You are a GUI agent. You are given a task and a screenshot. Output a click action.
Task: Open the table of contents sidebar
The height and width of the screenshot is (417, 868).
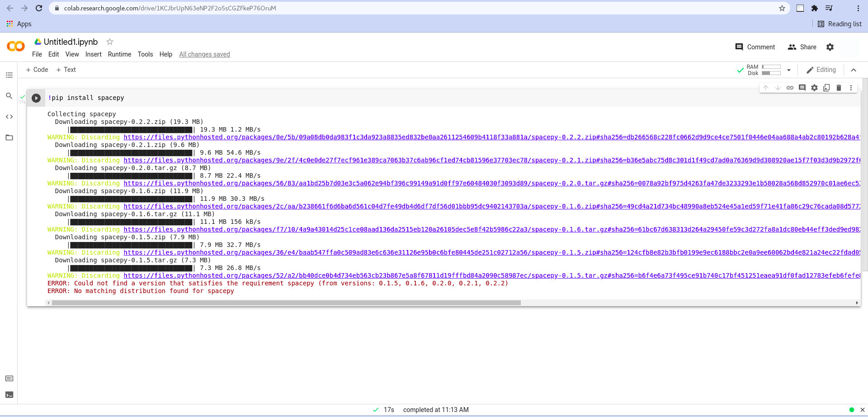(x=9, y=75)
